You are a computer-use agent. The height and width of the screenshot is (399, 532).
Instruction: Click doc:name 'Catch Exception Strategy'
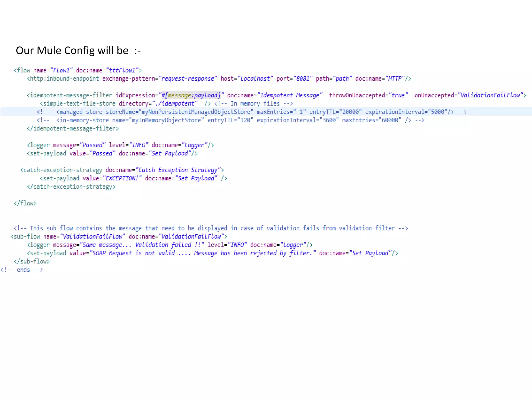pos(178,170)
